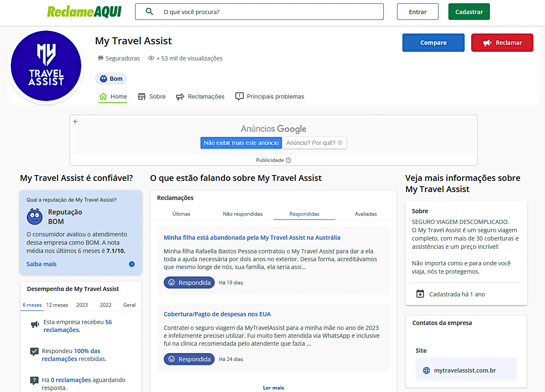
Task: Click the question icon beside '0 reclamações aguardando'
Action: pos(35,381)
